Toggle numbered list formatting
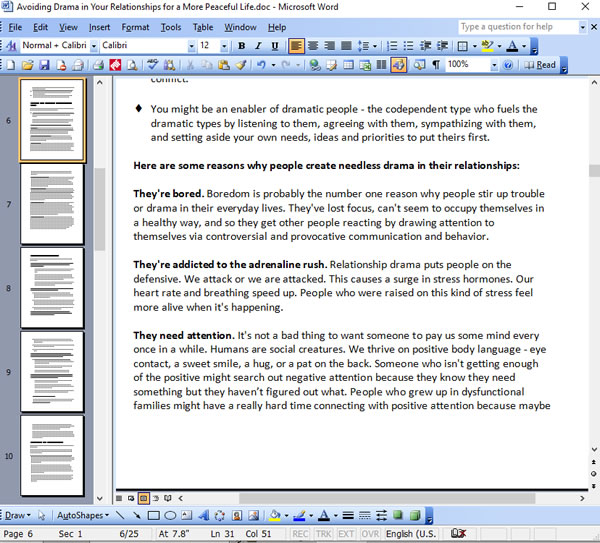600x543 pixels. [392, 46]
